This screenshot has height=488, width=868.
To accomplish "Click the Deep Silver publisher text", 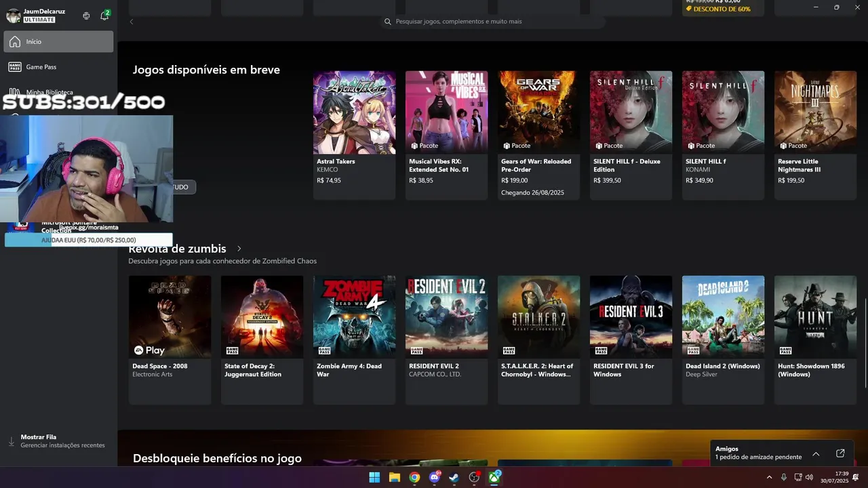I will pos(701,374).
